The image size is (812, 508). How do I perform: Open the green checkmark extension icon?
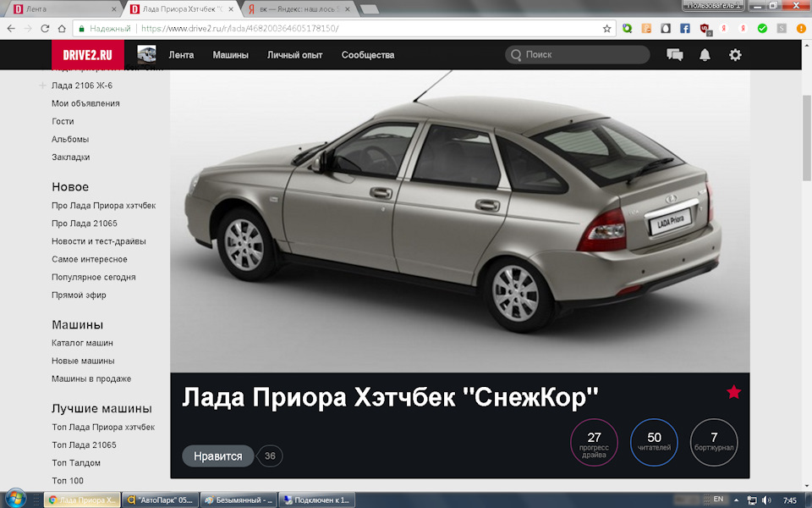[x=762, y=29]
